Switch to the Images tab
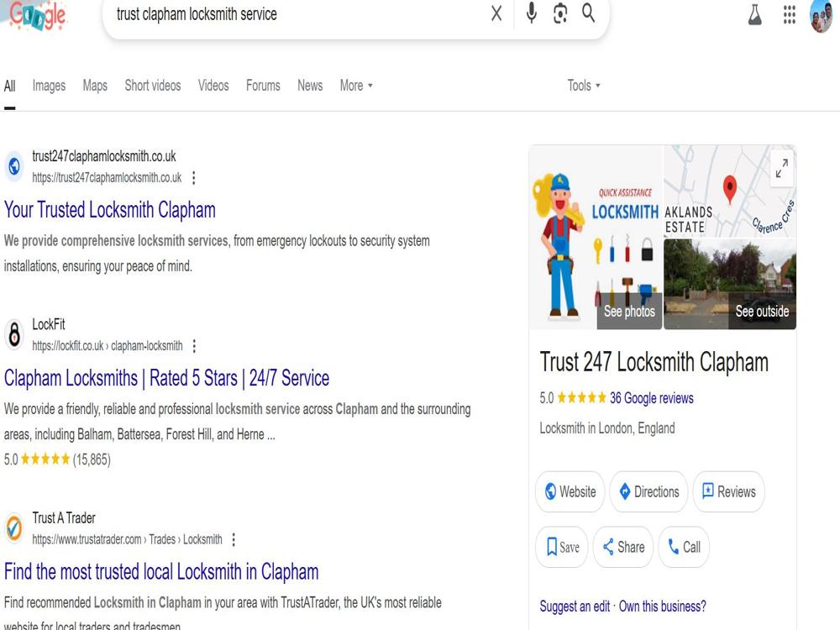This screenshot has width=840, height=630. (49, 86)
